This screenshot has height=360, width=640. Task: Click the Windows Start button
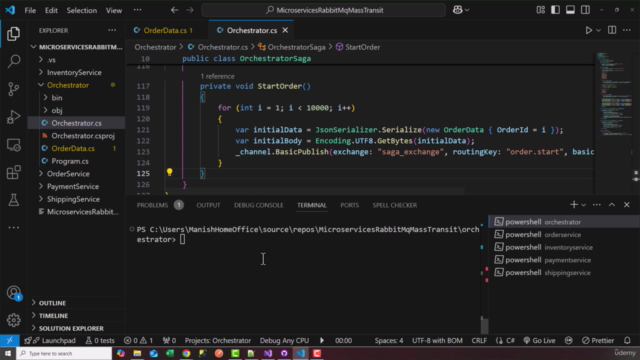point(8,353)
